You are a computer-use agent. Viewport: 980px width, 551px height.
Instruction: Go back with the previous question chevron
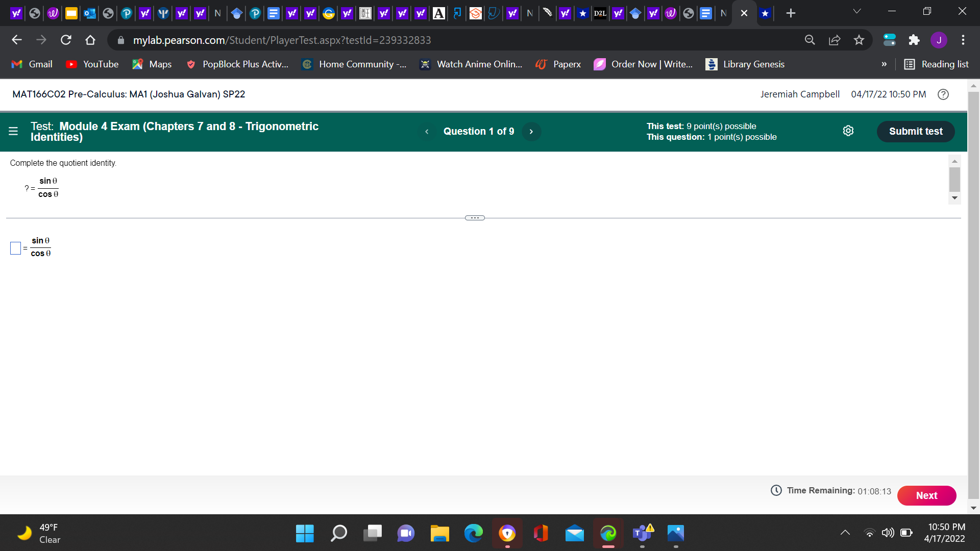point(427,131)
